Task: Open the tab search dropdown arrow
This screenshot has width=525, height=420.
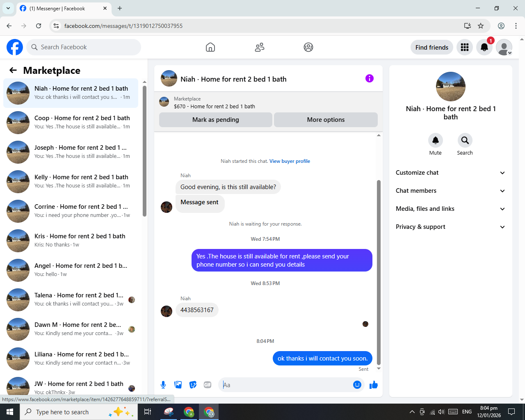Action: [8, 8]
